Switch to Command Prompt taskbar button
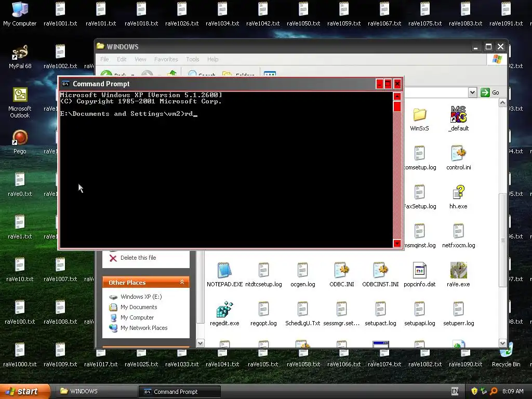This screenshot has width=532, height=399. 179,391
